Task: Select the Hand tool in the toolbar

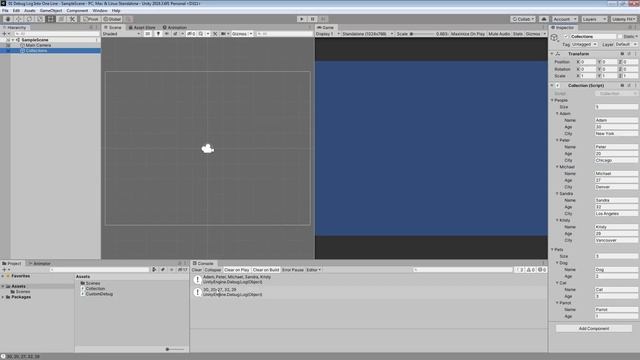Action: coord(8,19)
